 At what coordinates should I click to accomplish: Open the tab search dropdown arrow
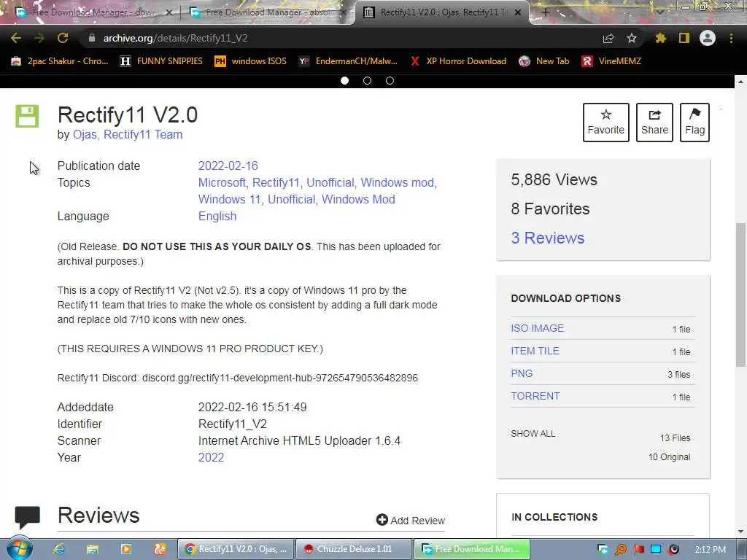(x=659, y=13)
